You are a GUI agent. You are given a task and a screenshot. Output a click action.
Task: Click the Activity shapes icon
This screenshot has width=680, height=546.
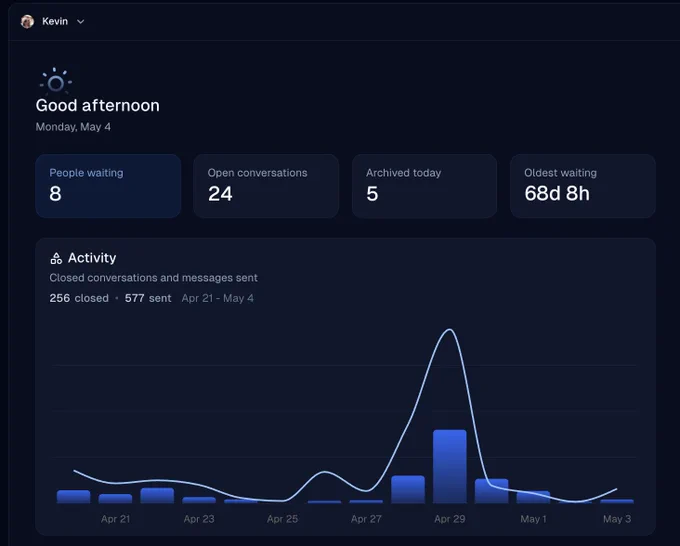pyautogui.click(x=56, y=258)
